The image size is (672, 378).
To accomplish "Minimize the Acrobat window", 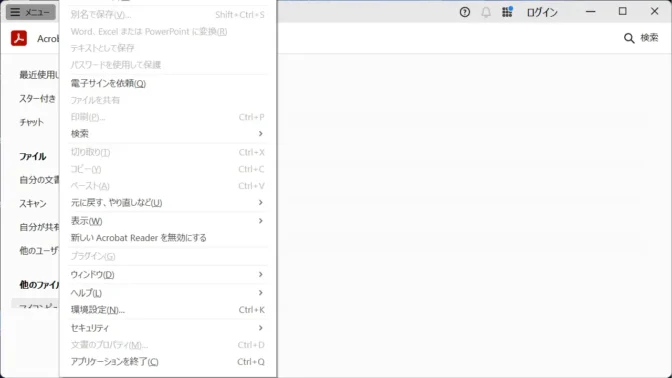I will [591, 12].
